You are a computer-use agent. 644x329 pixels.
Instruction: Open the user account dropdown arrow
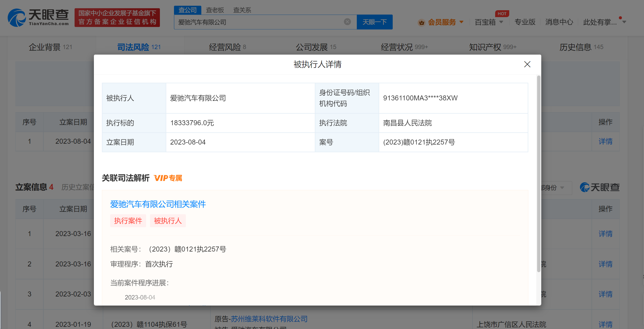coord(624,22)
